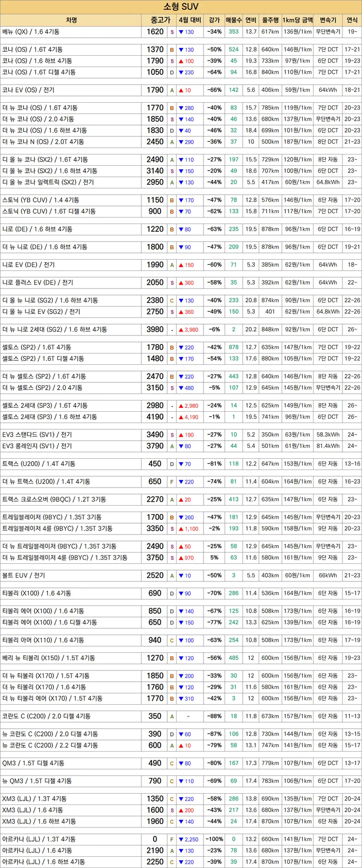Select '코나 (OS) / 1.6T 디젤 4기통' cell
362x868 pixels.
[39, 72]
